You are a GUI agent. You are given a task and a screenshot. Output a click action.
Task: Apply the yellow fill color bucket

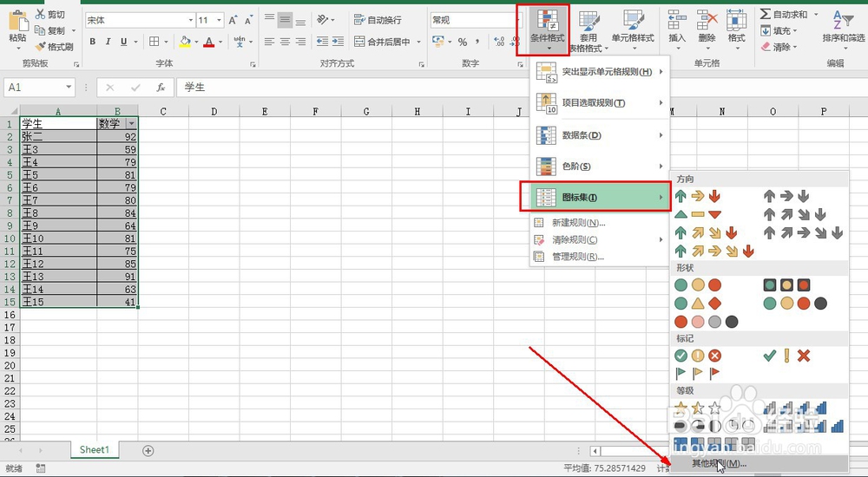185,42
